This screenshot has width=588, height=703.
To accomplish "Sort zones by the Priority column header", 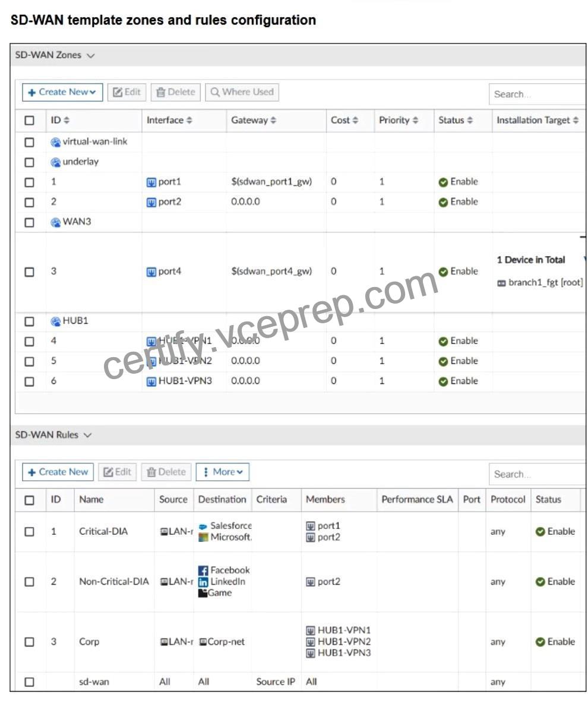I will [x=399, y=120].
